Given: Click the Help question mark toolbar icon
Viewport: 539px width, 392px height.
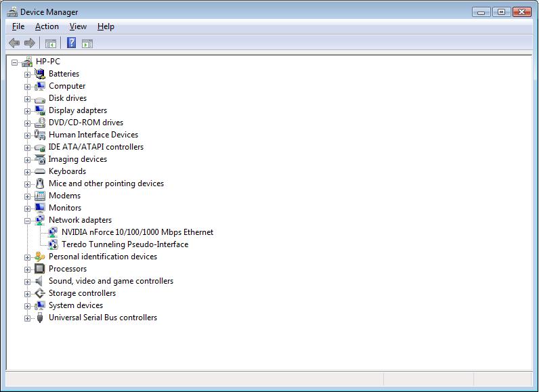Looking at the screenshot, I should click(x=71, y=43).
